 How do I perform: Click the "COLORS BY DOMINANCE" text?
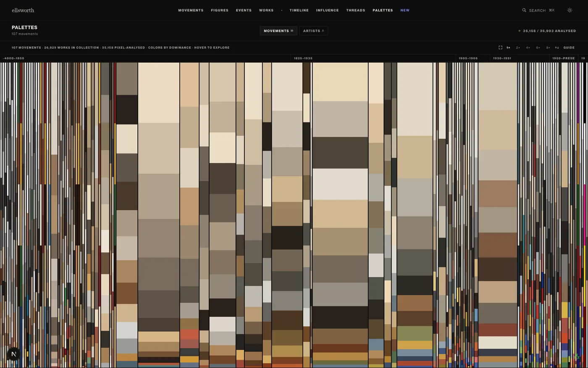click(169, 48)
